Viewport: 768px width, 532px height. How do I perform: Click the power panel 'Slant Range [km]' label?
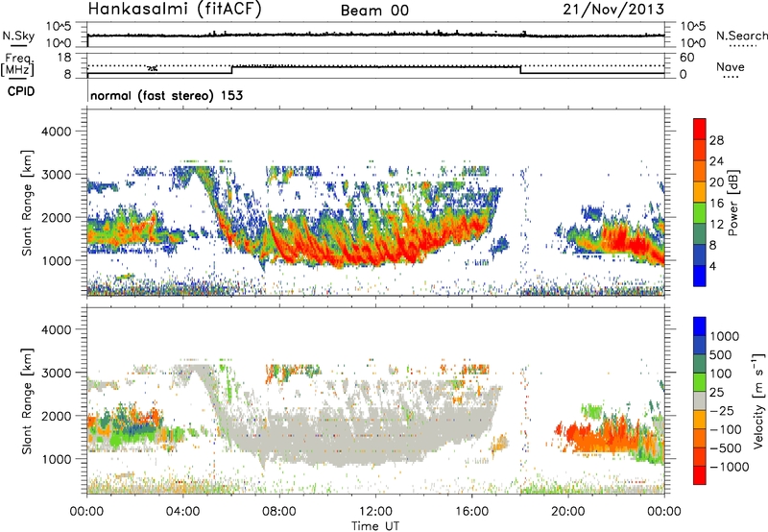tap(27, 203)
